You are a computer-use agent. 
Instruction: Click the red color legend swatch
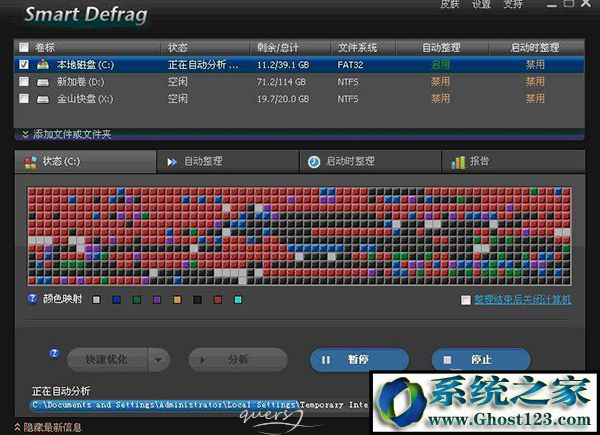[x=218, y=300]
